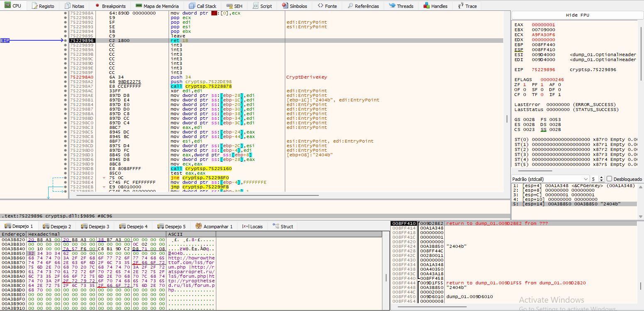The image size is (644, 311).
Task: Click the disassembly vertical scrollbar thumb
Action: tap(508, 119)
